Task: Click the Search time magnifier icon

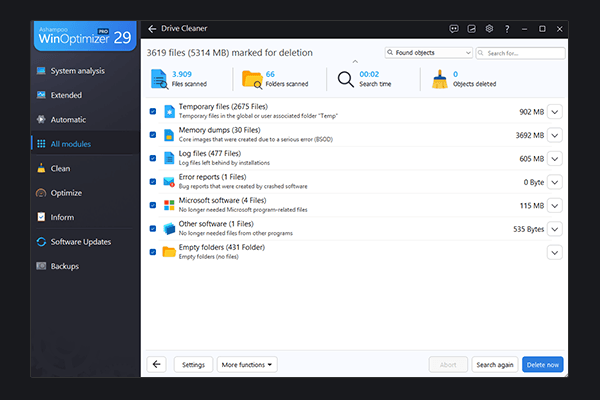Action: point(346,79)
